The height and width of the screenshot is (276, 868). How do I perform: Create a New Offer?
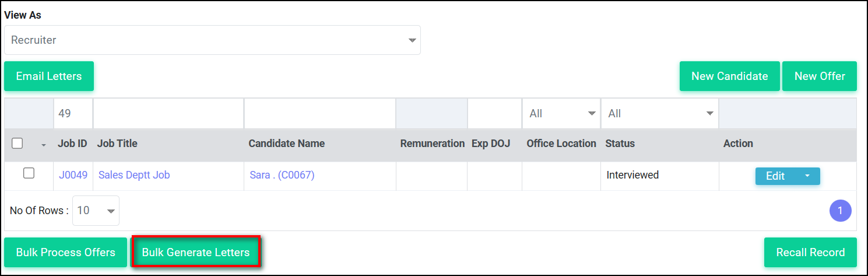point(820,76)
